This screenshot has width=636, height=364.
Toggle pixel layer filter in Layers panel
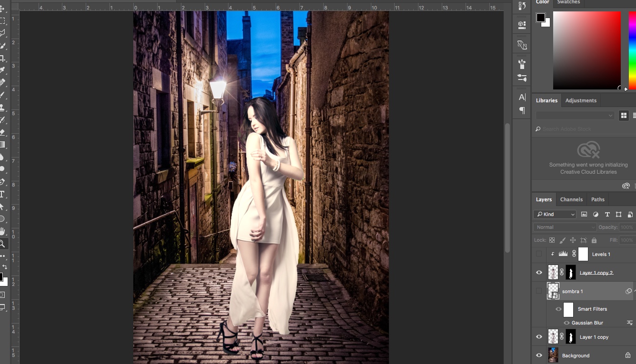[584, 214]
